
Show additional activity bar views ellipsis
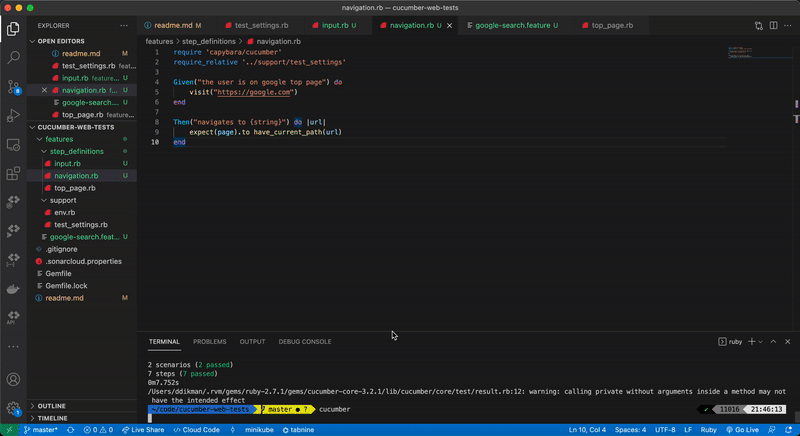13,347
